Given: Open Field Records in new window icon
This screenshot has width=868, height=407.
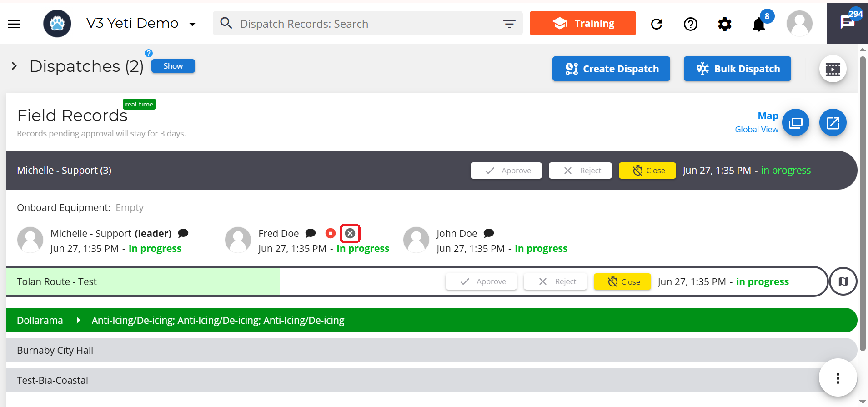Looking at the screenshot, I should 833,122.
